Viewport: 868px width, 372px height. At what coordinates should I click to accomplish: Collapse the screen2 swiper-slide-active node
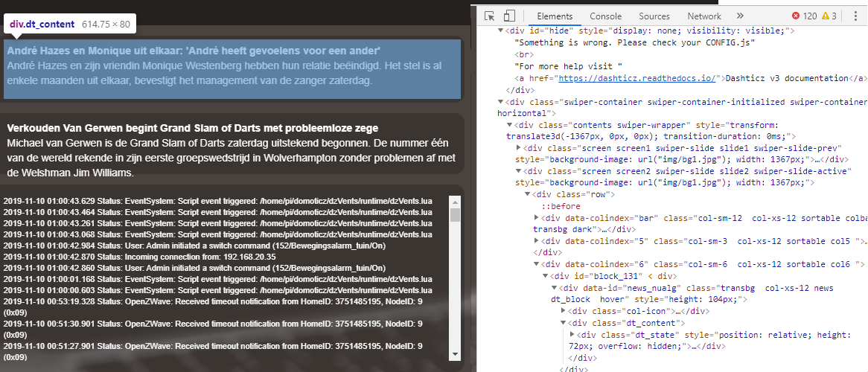coord(519,172)
